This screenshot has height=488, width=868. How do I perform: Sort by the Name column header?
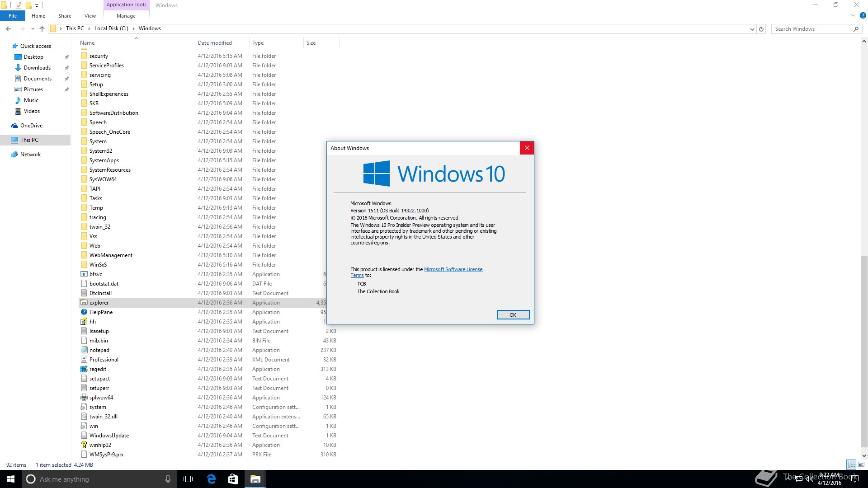click(x=136, y=43)
